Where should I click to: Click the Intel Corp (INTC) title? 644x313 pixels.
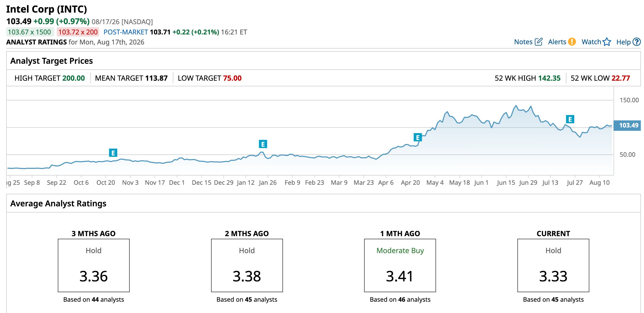tap(46, 9)
